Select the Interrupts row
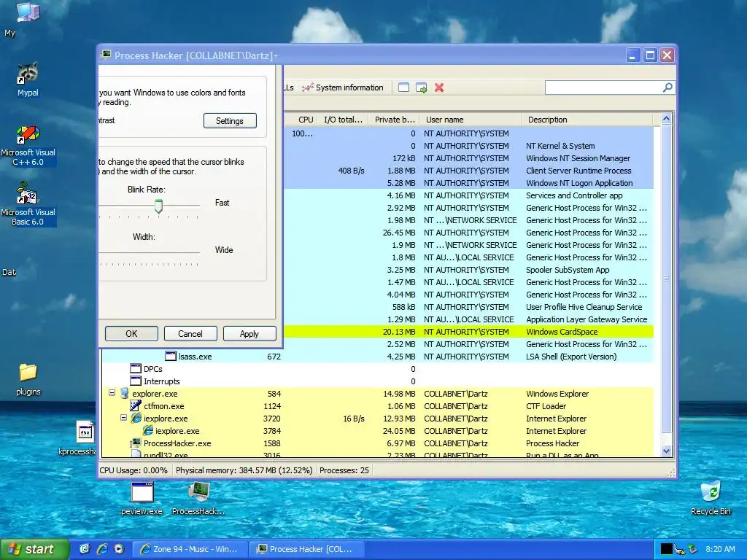747x560 pixels. pos(378,381)
